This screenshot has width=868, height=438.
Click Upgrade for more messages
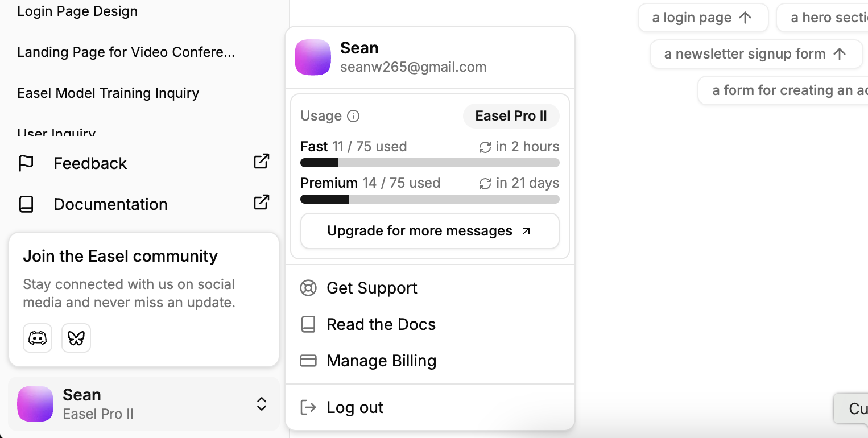point(429,231)
